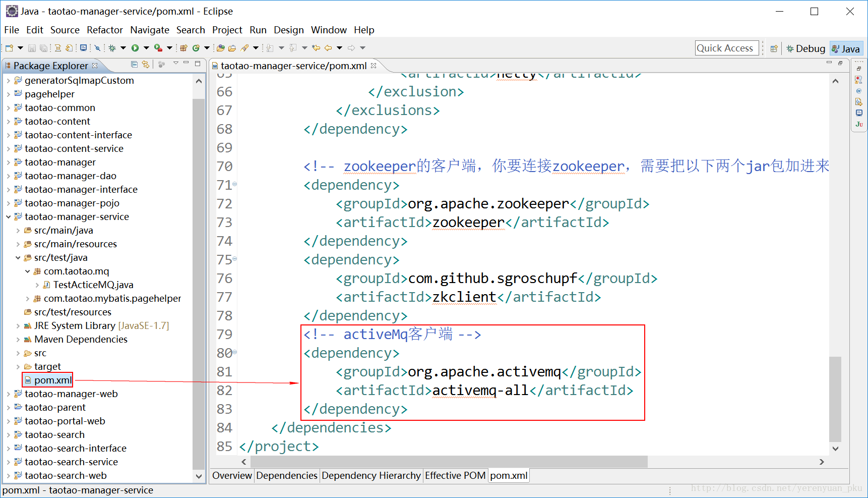
Task: Click the New wizard toolbar icon
Action: coord(9,48)
